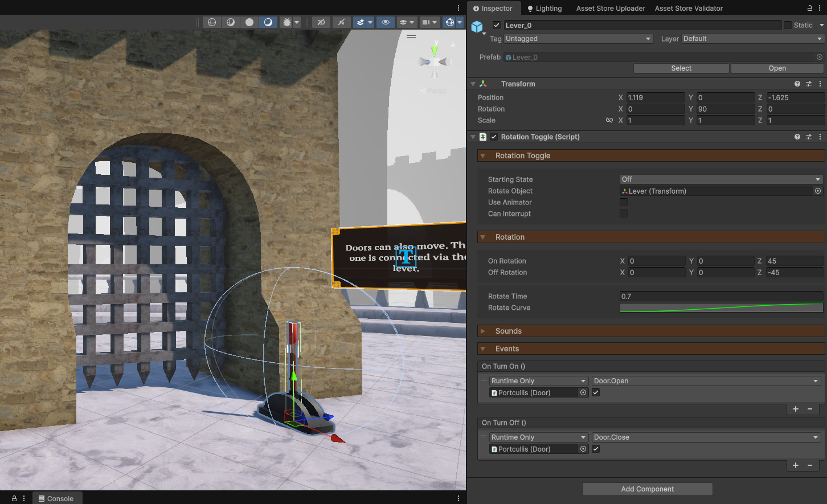Click object picker for Rotate Object field
The height and width of the screenshot is (504, 827).
(x=818, y=191)
